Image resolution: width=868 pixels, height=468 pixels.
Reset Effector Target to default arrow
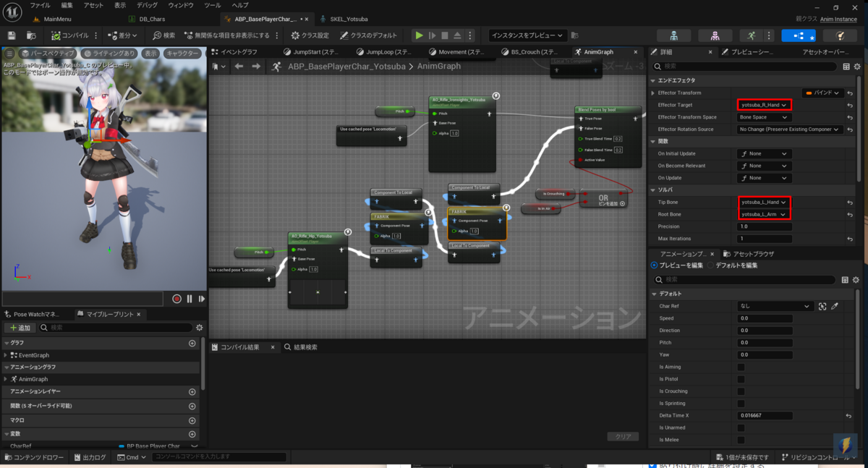coord(851,105)
